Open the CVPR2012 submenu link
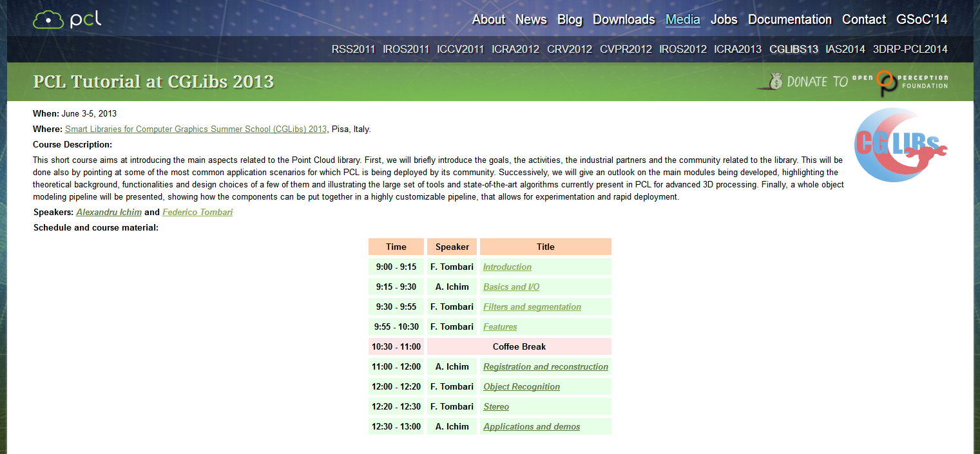 pos(626,49)
